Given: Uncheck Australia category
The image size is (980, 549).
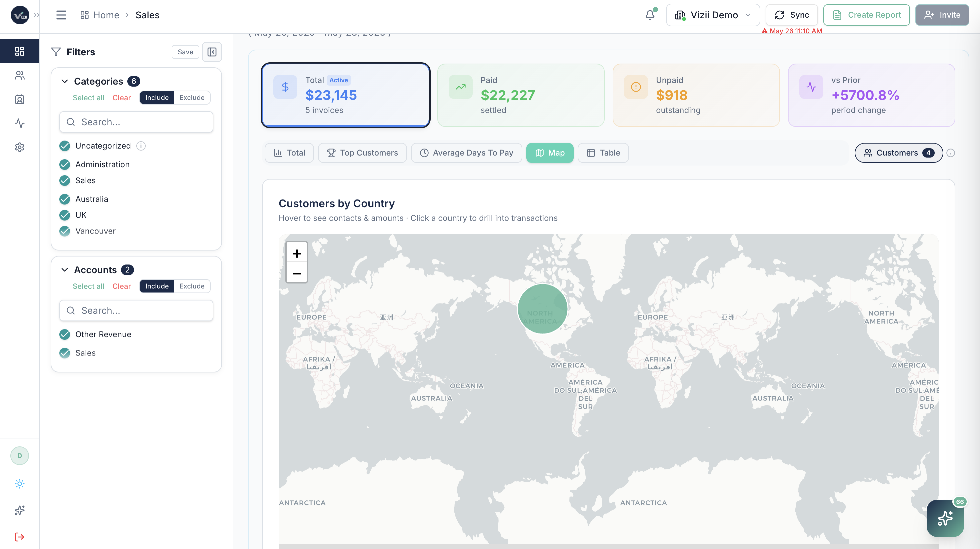Looking at the screenshot, I should pos(65,199).
